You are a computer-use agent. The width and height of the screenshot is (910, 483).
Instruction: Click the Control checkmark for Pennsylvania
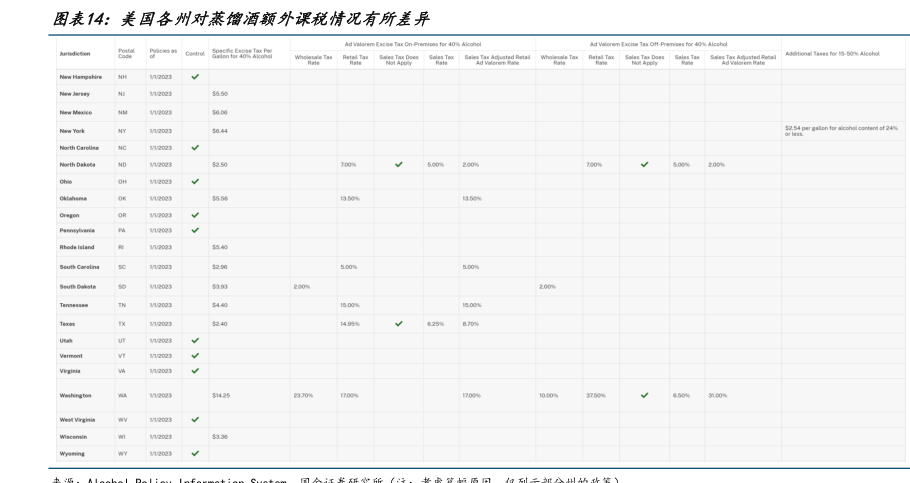click(x=195, y=230)
